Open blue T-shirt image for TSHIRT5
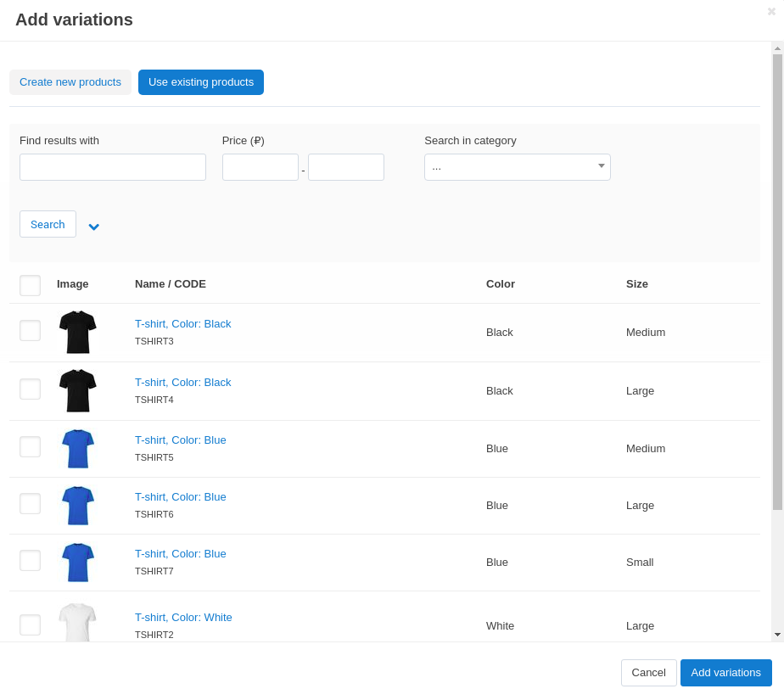This screenshot has height=700, width=784. click(x=77, y=449)
